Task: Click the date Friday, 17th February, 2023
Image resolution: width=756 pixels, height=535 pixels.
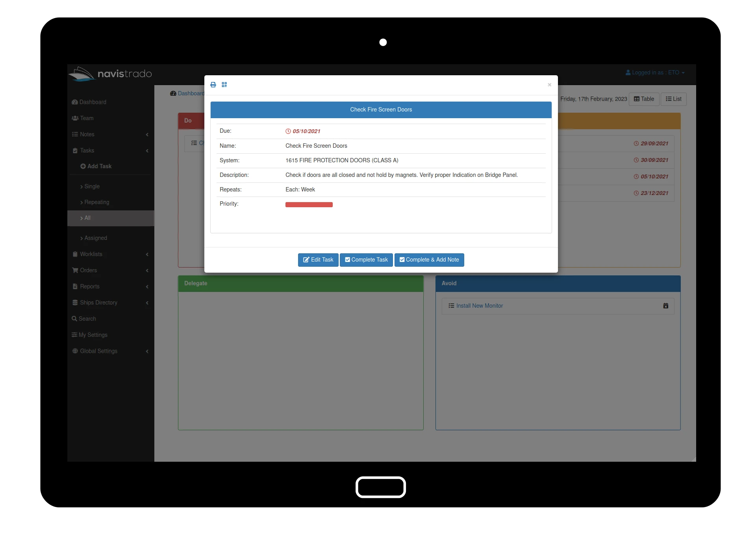Action: click(x=593, y=99)
